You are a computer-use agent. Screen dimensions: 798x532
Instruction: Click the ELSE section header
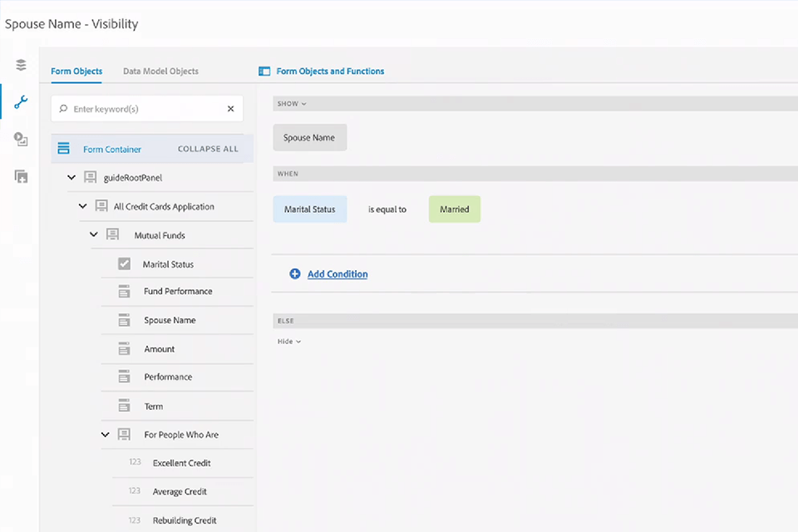point(535,321)
